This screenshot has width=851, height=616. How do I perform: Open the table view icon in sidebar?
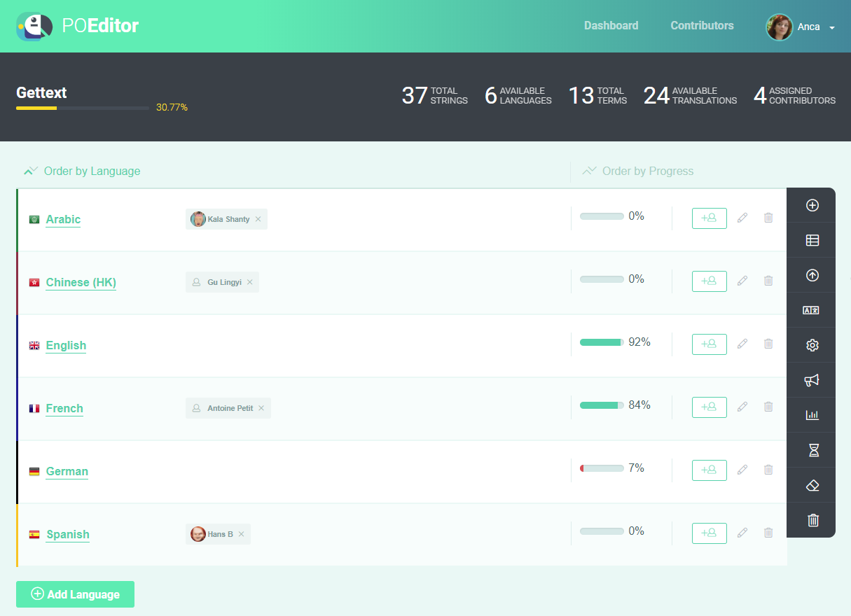812,240
